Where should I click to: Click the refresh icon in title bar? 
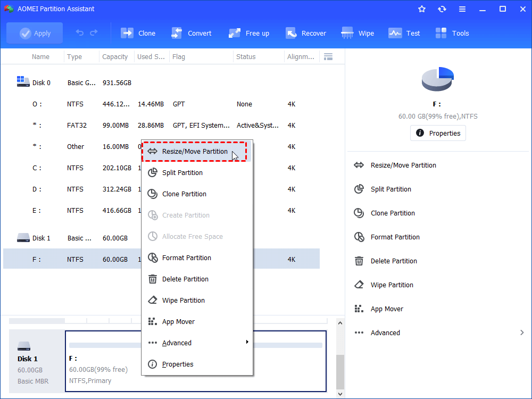(x=442, y=9)
